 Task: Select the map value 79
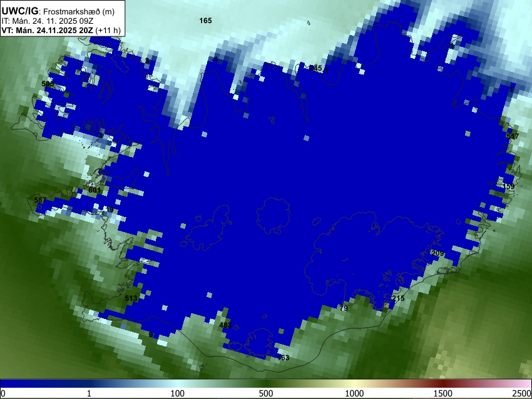tap(344, 308)
